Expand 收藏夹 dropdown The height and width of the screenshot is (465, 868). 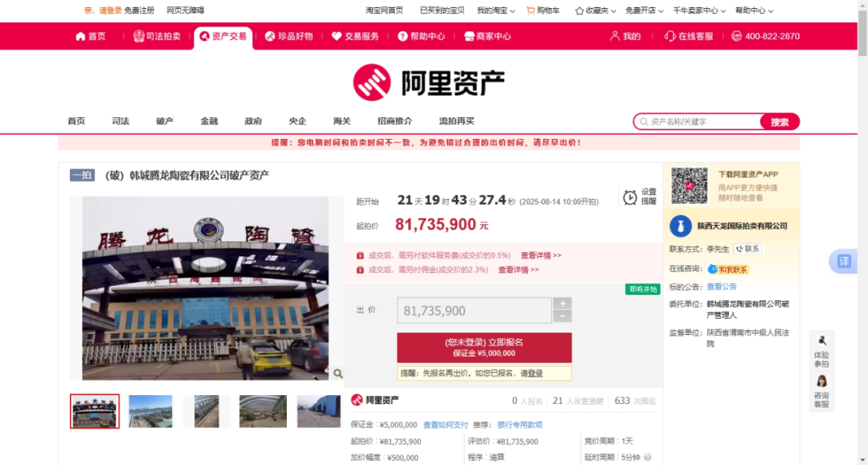[596, 10]
